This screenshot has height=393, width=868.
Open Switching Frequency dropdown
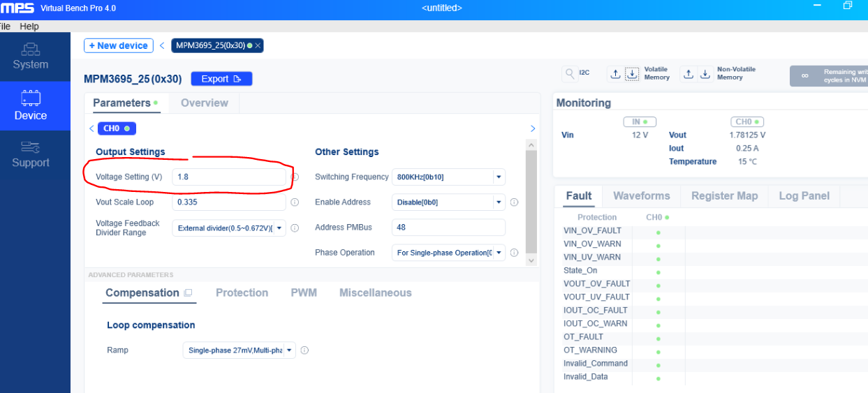tap(448, 177)
